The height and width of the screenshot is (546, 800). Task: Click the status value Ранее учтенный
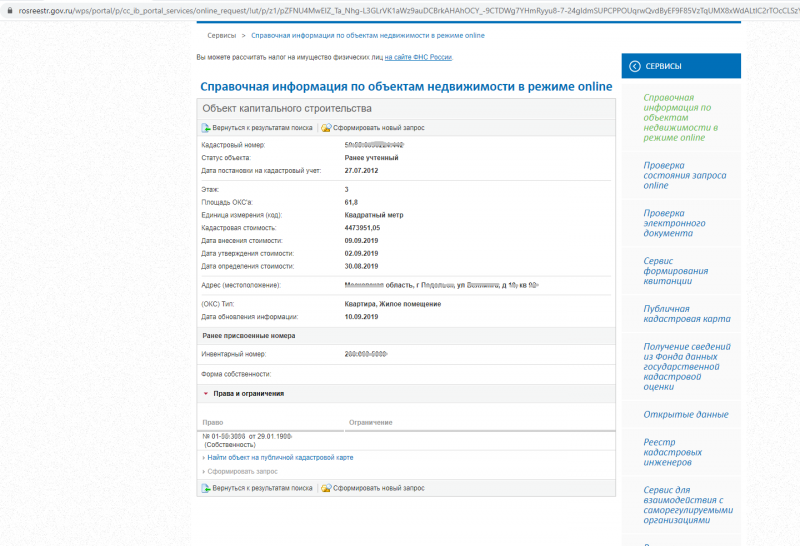coord(371,158)
